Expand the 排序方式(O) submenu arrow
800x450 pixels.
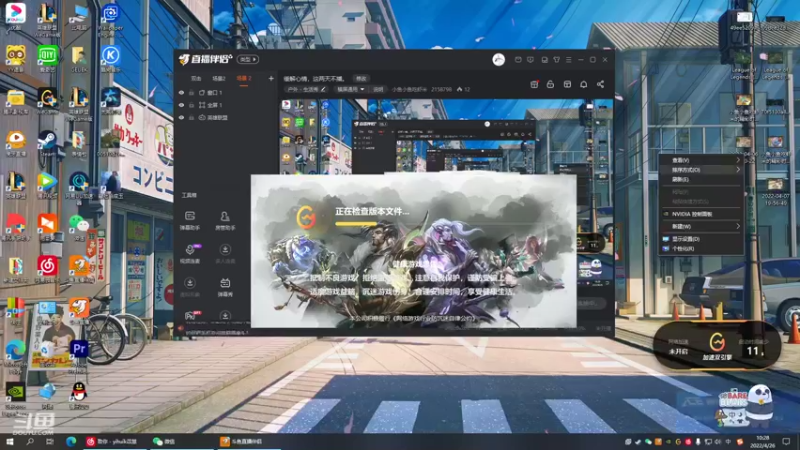(x=738, y=169)
